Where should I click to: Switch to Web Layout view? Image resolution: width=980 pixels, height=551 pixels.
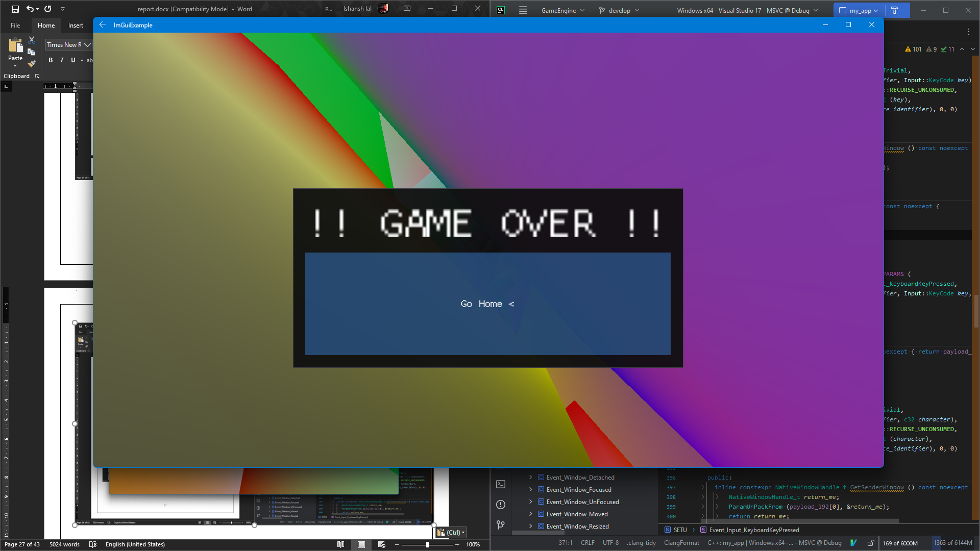click(381, 544)
